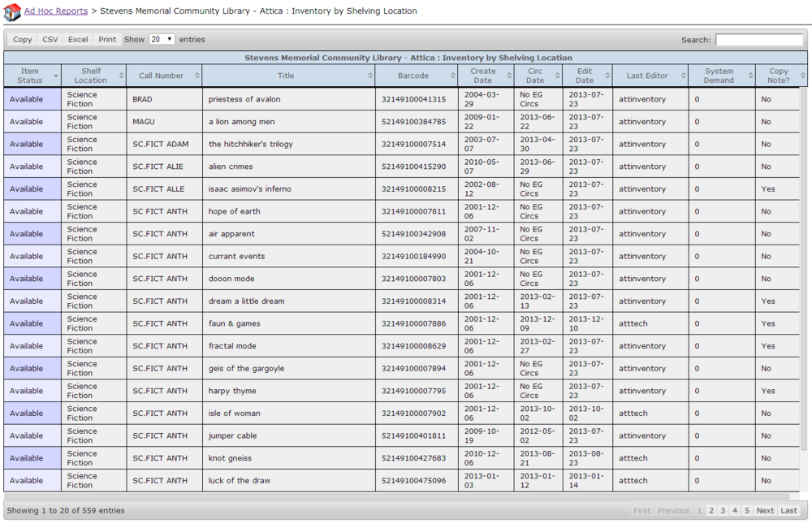Export the table with the CSV button
Viewport: 812px width, 524px height.
(x=50, y=39)
